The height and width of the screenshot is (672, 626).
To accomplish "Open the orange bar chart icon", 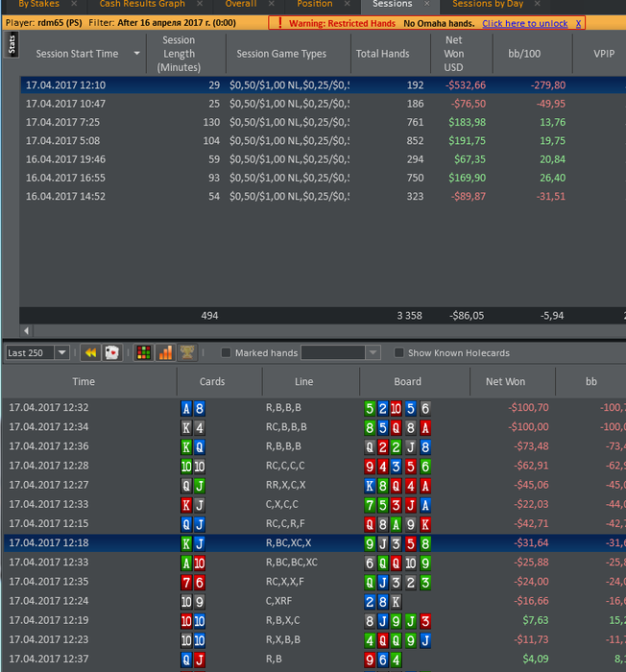I will (165, 353).
